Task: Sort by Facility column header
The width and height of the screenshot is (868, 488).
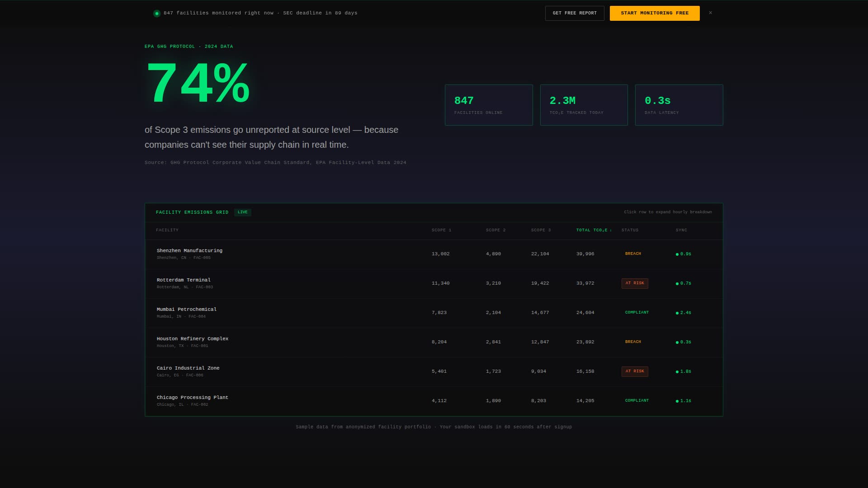Action: pyautogui.click(x=167, y=230)
